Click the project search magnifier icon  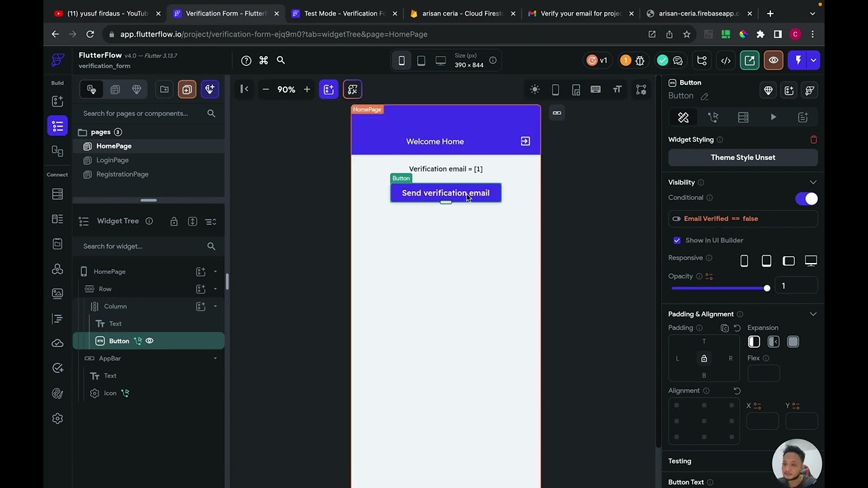click(x=281, y=60)
